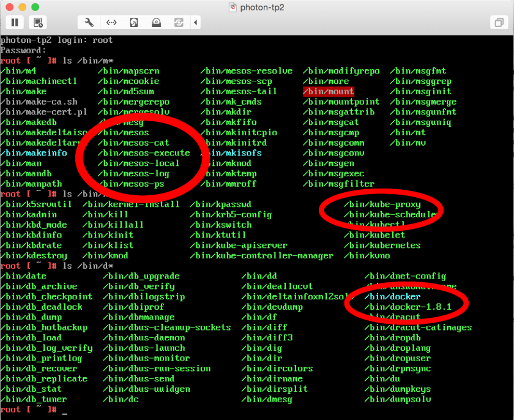Open virtual machine settings wrench
Image resolution: width=514 pixels, height=420 pixels.
tap(89, 23)
